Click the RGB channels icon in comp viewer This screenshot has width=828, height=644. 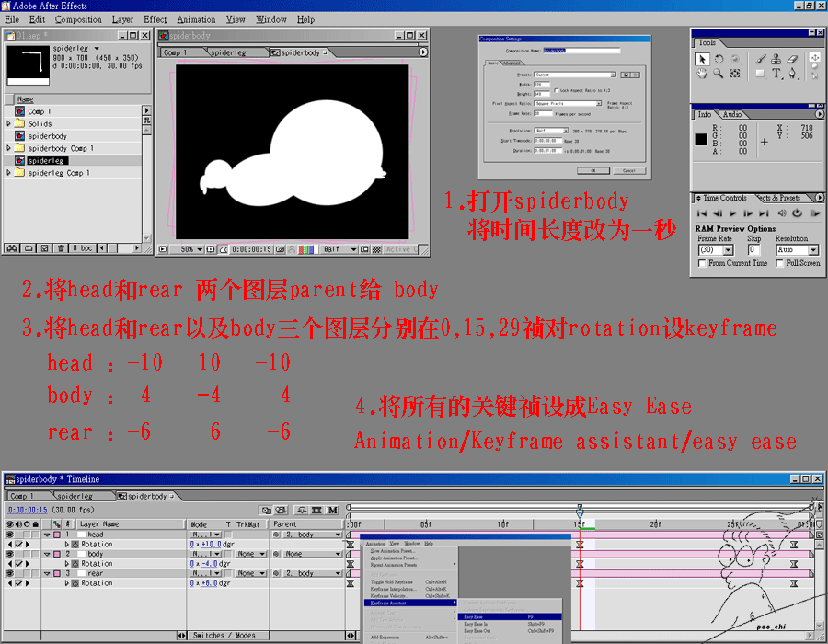pyautogui.click(x=306, y=249)
